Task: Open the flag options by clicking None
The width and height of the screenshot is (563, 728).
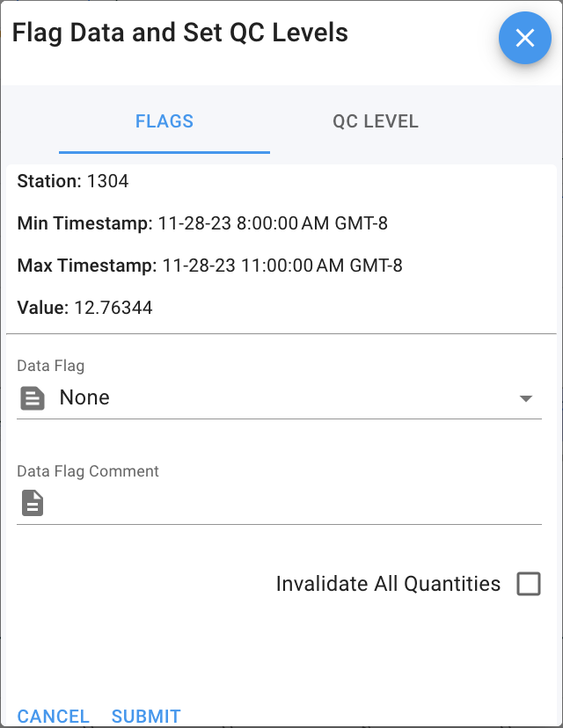Action: (84, 397)
